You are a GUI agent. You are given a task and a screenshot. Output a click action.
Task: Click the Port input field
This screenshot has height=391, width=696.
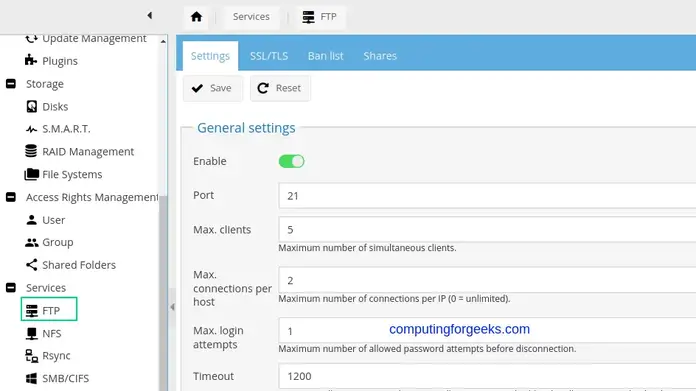487,196
